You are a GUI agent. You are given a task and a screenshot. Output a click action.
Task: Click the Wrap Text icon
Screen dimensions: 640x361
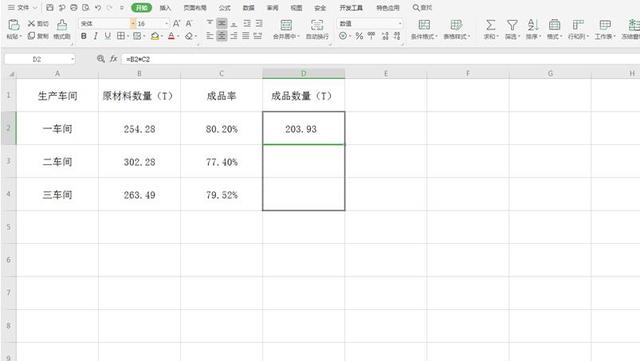(317, 25)
